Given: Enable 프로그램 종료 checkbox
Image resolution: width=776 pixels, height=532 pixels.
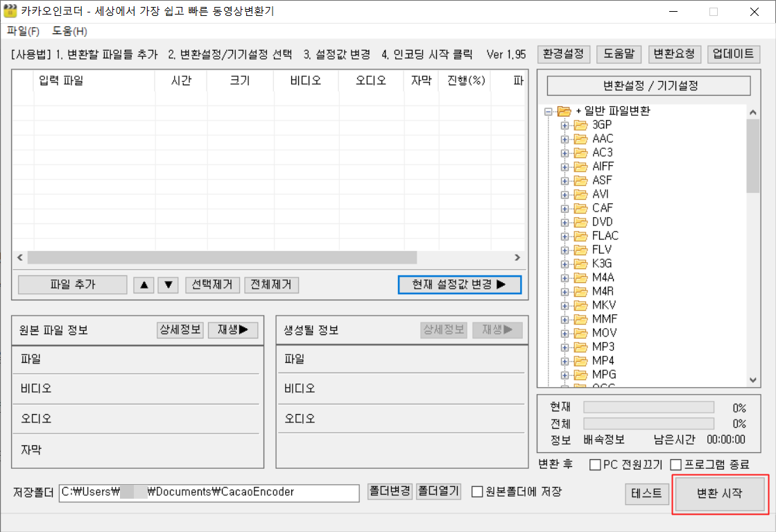Looking at the screenshot, I should 675,465.
